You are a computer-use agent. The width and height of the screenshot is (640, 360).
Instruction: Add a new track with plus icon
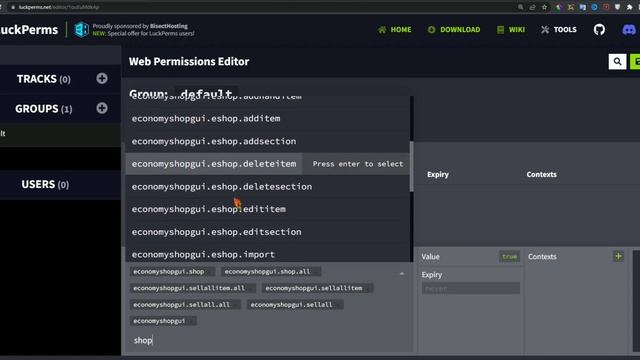click(x=102, y=78)
